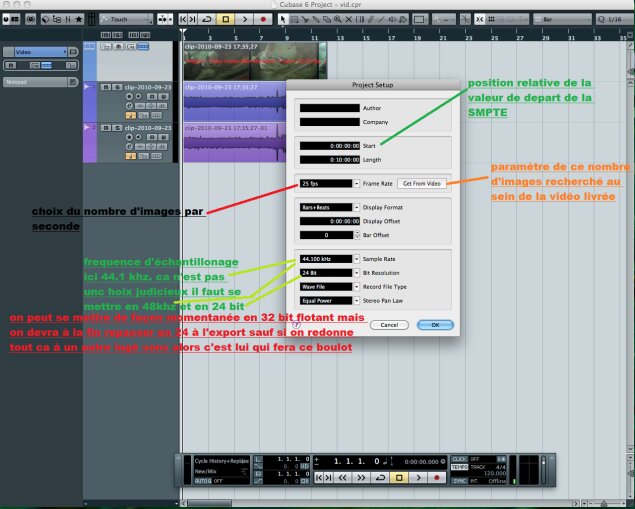Select the Play speaker tool
This screenshot has width=635, height=509.
tap(392, 19)
